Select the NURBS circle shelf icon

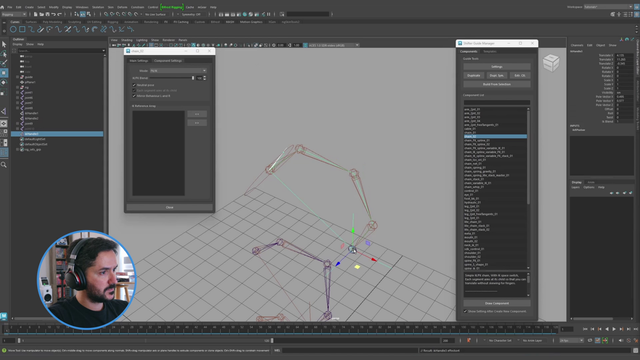pos(13,29)
